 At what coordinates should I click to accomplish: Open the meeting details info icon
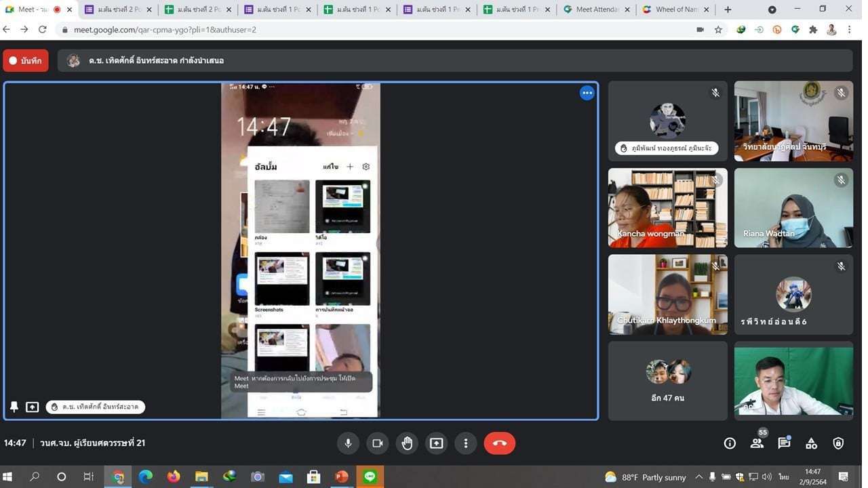pyautogui.click(x=730, y=443)
